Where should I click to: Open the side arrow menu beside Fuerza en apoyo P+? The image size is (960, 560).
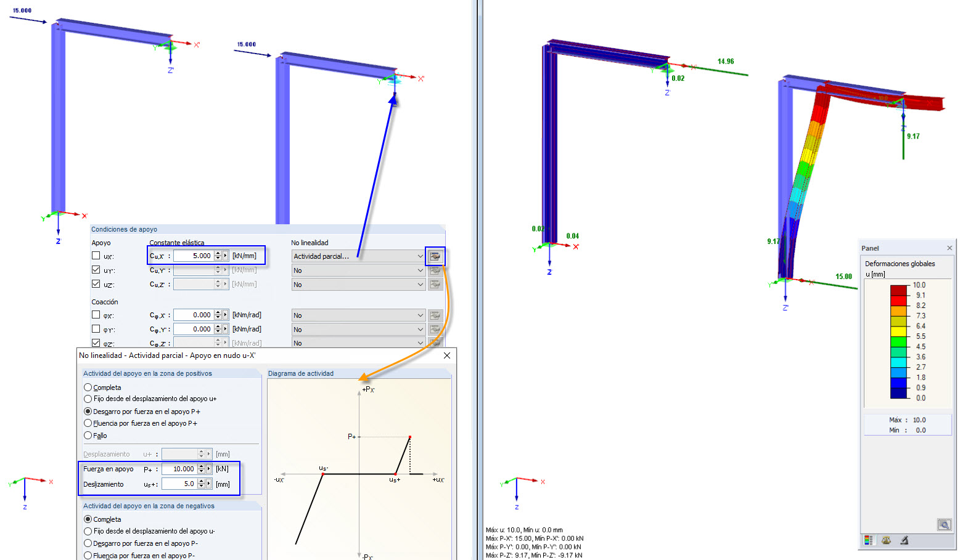(209, 469)
